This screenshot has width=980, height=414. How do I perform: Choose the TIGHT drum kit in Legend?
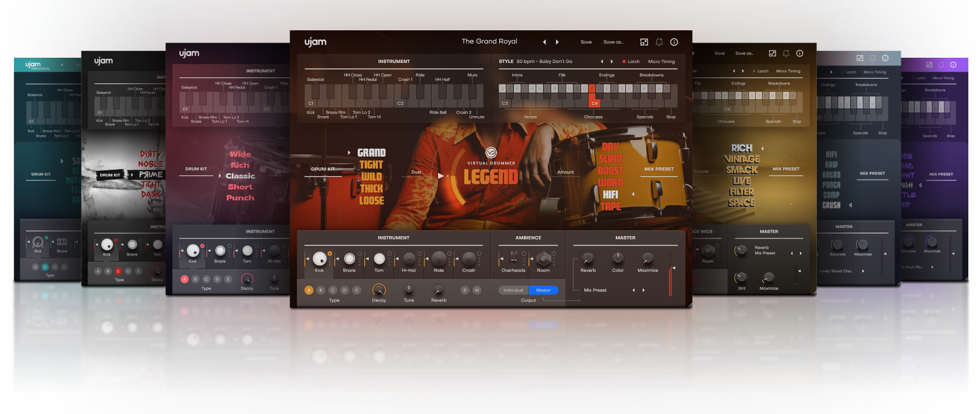click(371, 165)
